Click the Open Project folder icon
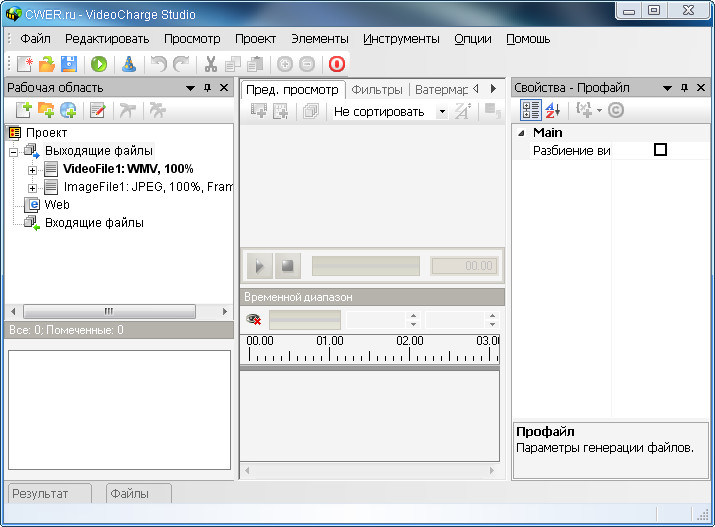715x527 pixels. (x=46, y=64)
